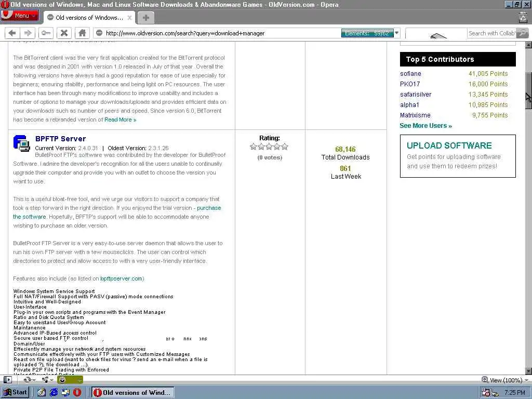The width and height of the screenshot is (532, 399).
Task: Open the Opera Turbo green status button
Action: (x=70, y=380)
